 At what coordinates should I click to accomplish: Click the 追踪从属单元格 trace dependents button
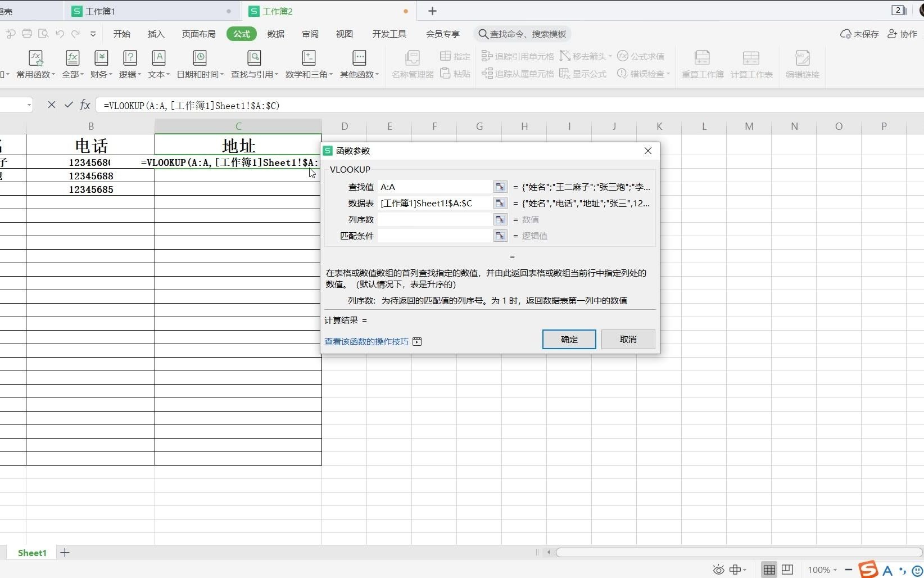tap(518, 74)
